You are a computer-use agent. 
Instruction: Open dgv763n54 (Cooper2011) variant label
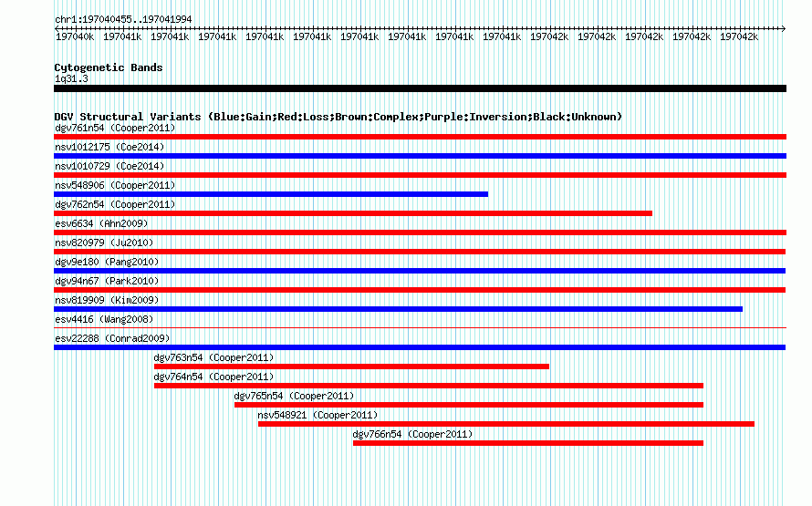tap(213, 357)
